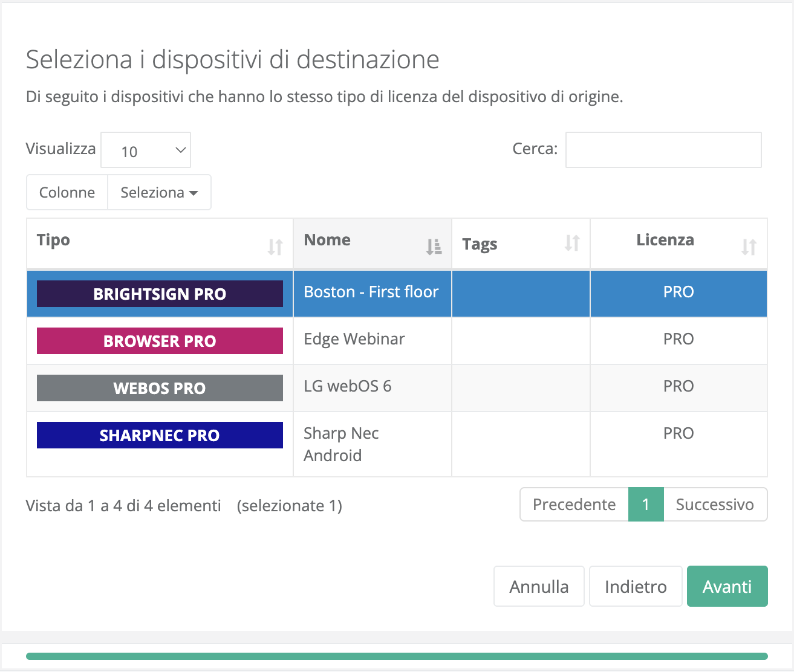Sort the table by the Tipo column
794x672 pixels.
pos(276,245)
